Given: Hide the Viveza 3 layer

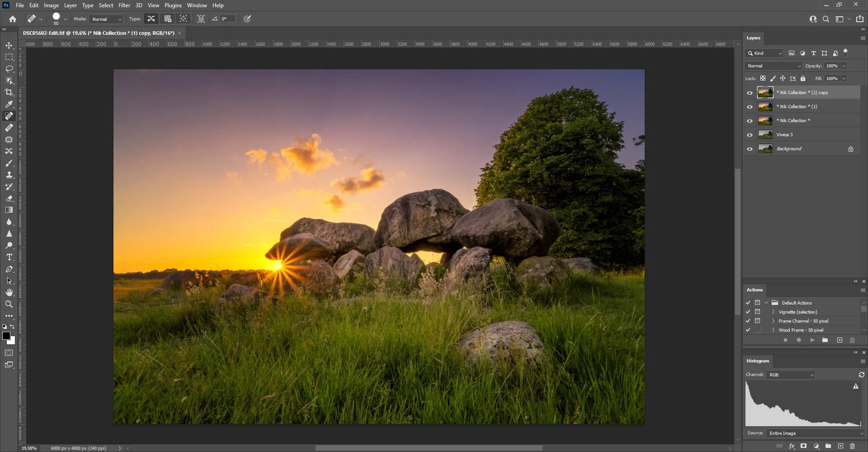Looking at the screenshot, I should (x=750, y=135).
